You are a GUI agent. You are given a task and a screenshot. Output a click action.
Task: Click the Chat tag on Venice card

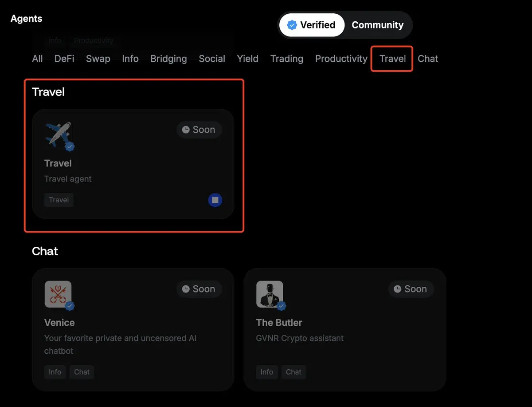tap(82, 372)
